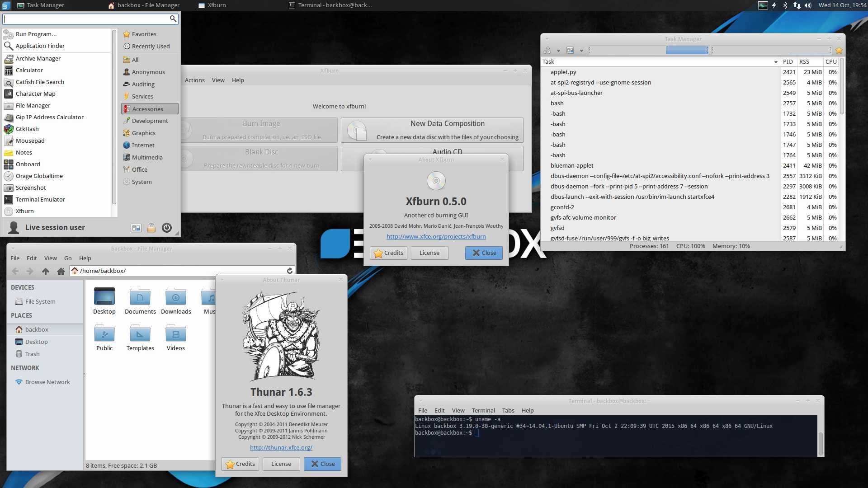Open About Thunar window menu arrow
This screenshot has width=868, height=488.
pos(222,280)
